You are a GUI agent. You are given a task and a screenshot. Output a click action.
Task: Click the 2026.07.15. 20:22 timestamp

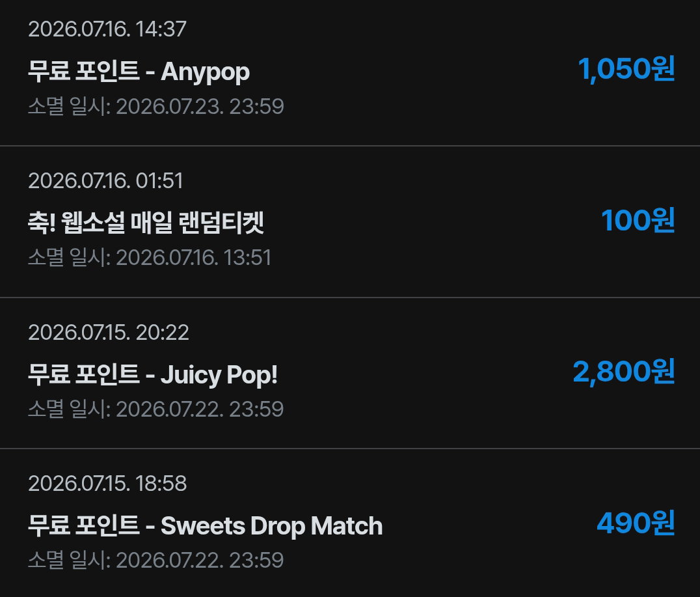click(x=109, y=333)
